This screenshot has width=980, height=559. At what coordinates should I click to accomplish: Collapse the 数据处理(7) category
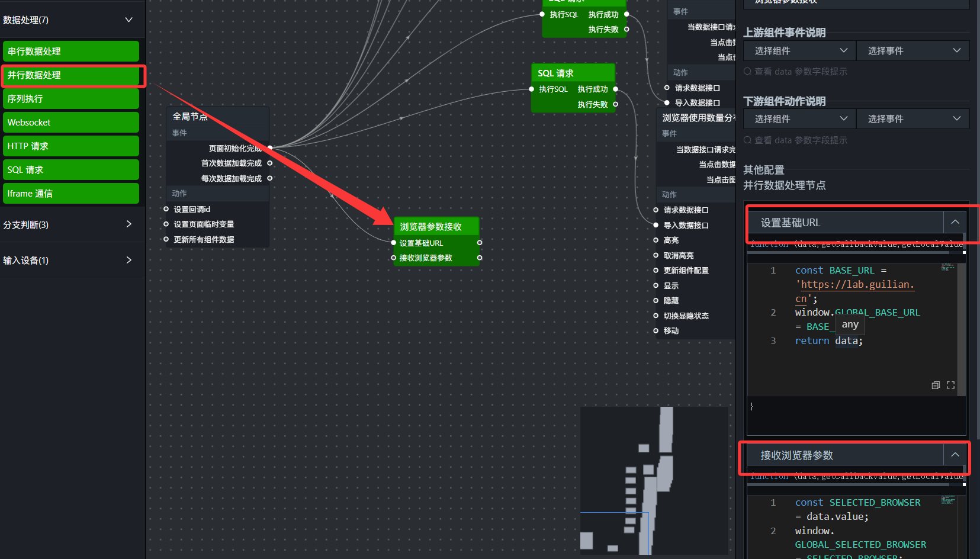pos(128,20)
